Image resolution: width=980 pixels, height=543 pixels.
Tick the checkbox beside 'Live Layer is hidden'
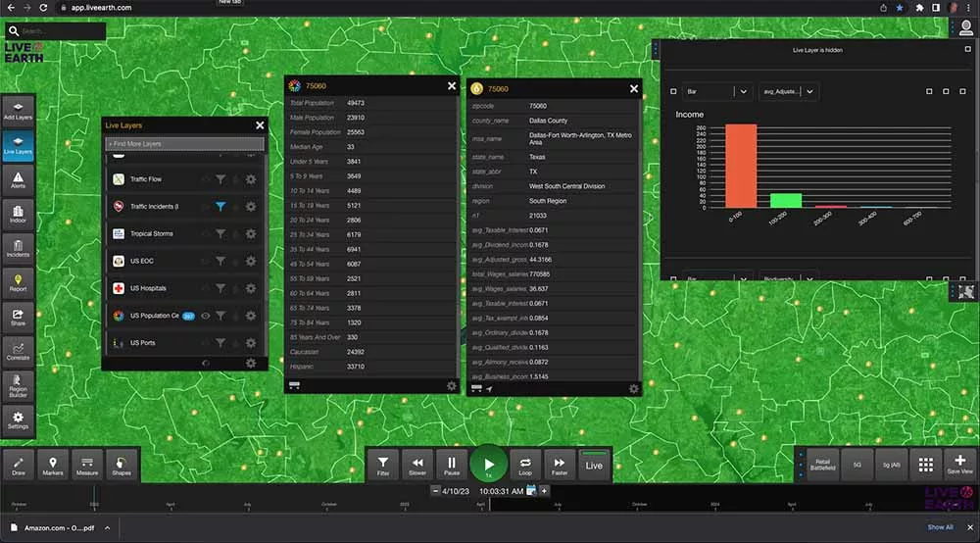967,49
